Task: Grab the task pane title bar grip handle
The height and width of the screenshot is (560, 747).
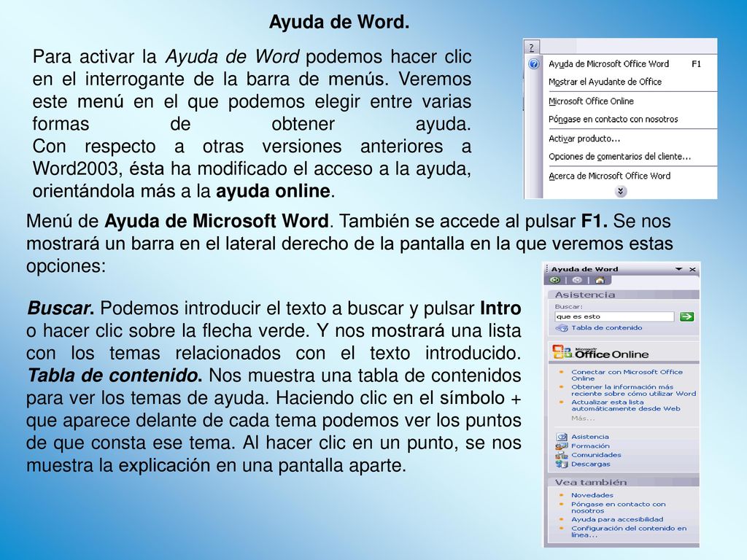Action: click(x=547, y=269)
